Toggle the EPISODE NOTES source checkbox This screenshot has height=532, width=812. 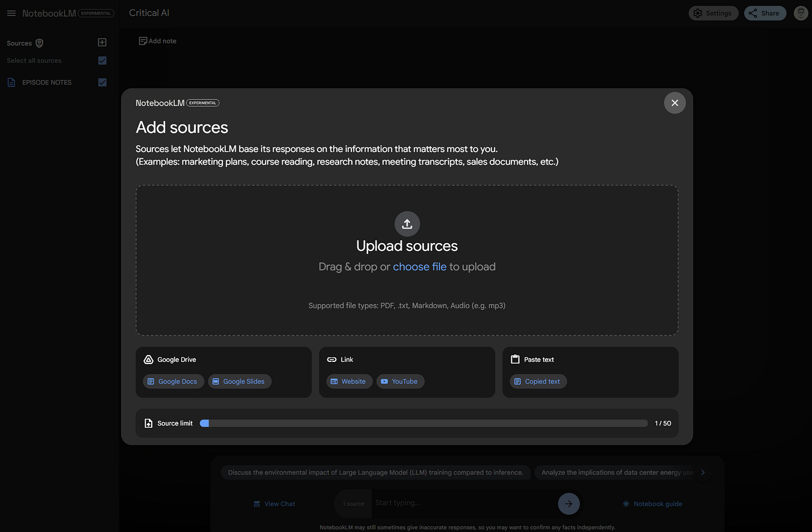102,82
